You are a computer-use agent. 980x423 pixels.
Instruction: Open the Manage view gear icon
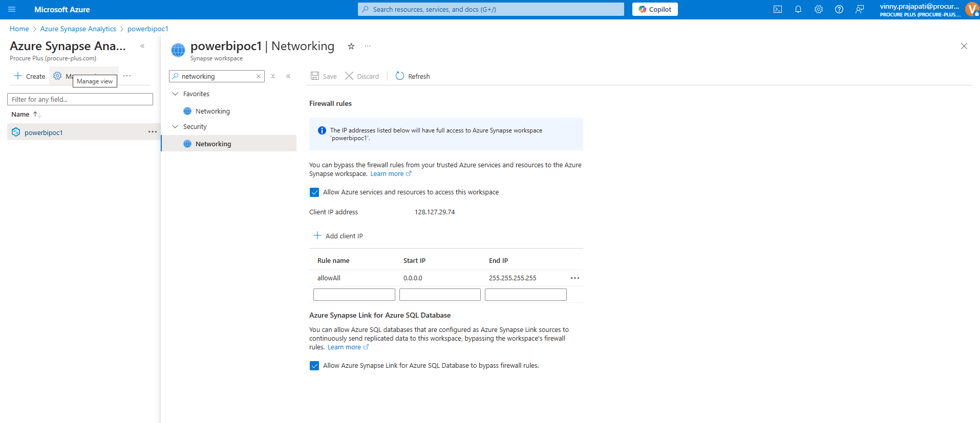click(x=57, y=76)
